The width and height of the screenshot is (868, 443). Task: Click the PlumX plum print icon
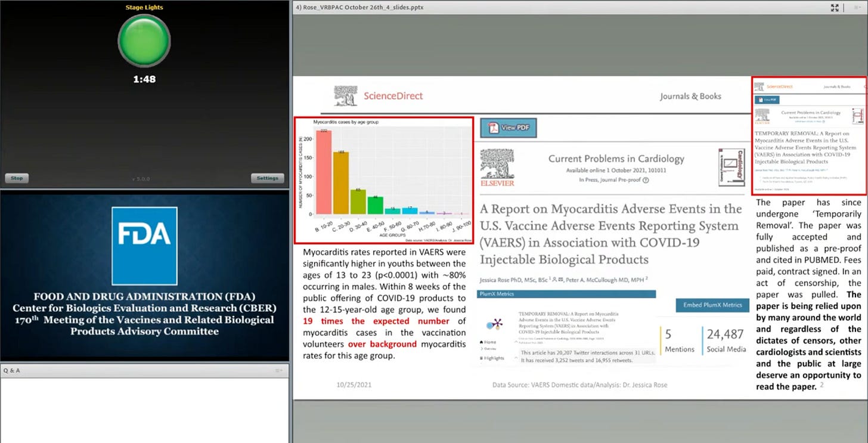coord(494,324)
